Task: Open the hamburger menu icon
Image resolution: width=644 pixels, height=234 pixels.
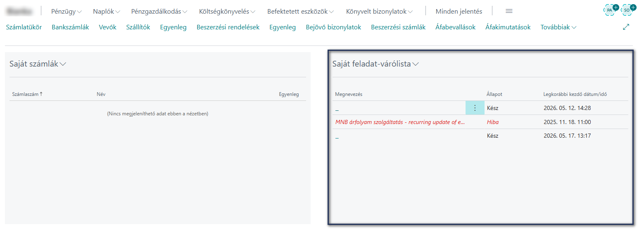Action: tap(509, 11)
